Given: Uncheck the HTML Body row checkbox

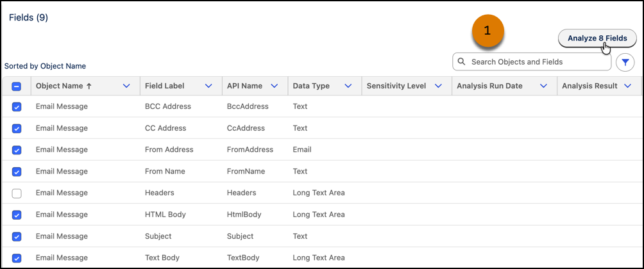Looking at the screenshot, I should click(x=17, y=215).
